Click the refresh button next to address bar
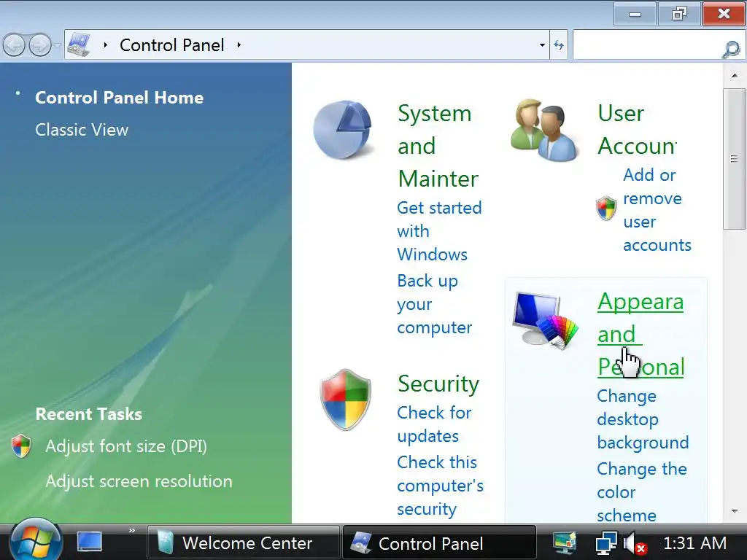 (559, 45)
